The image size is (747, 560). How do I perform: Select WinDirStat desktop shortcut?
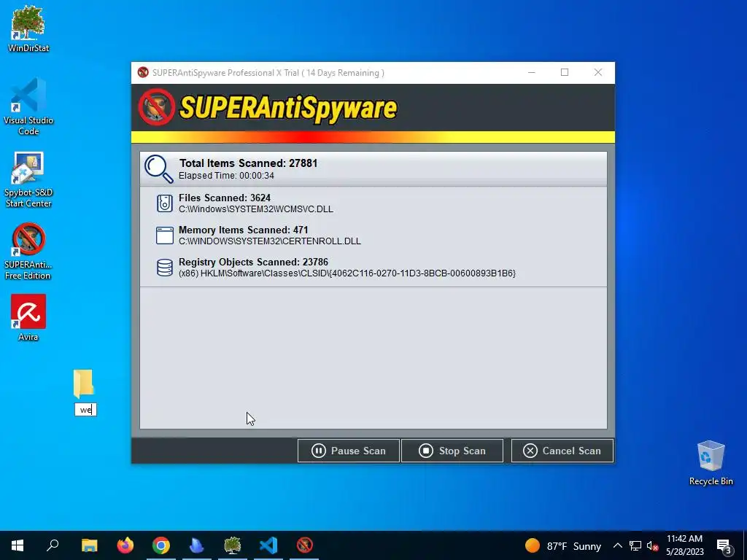28,28
